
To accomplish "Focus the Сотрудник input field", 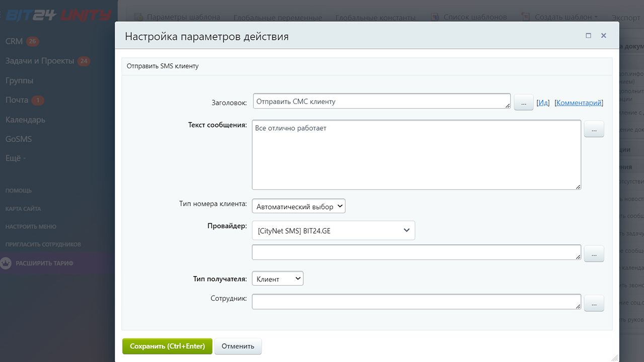I will 416,302.
